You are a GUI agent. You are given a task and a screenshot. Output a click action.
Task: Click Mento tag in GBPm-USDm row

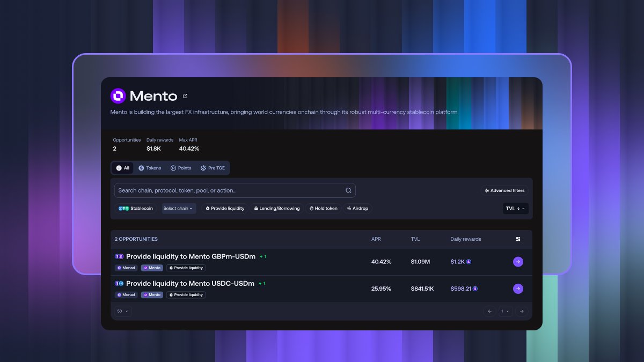152,268
